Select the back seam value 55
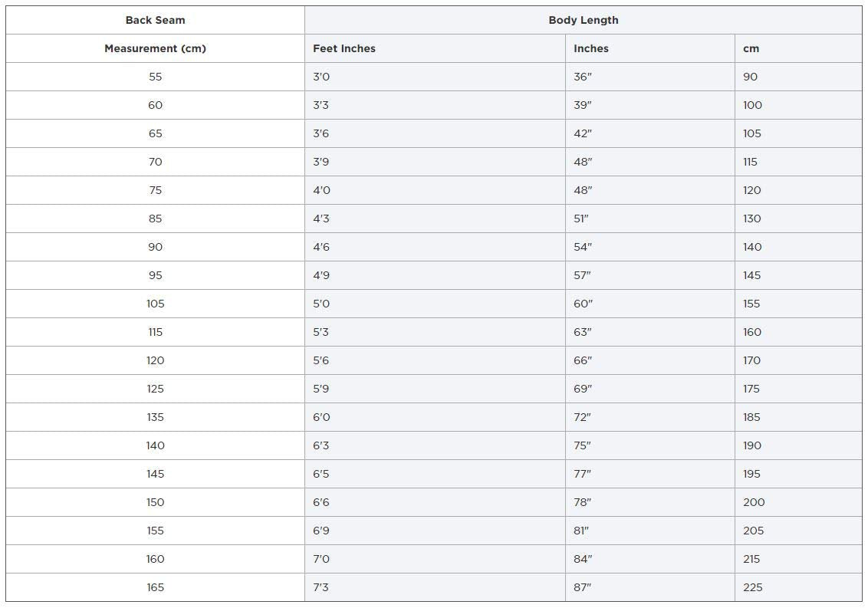The height and width of the screenshot is (608, 868). (x=155, y=77)
